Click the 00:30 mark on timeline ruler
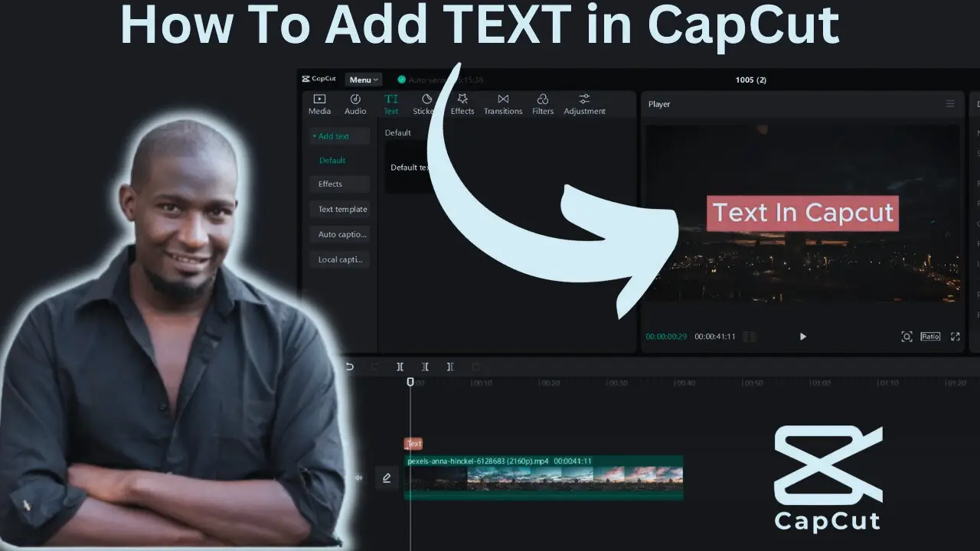 pyautogui.click(x=617, y=383)
